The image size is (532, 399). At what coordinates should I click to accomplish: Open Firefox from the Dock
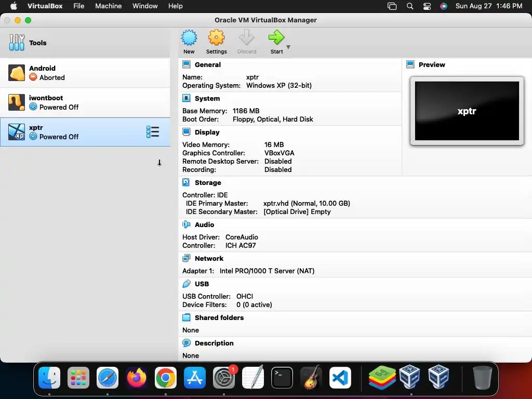click(137, 378)
